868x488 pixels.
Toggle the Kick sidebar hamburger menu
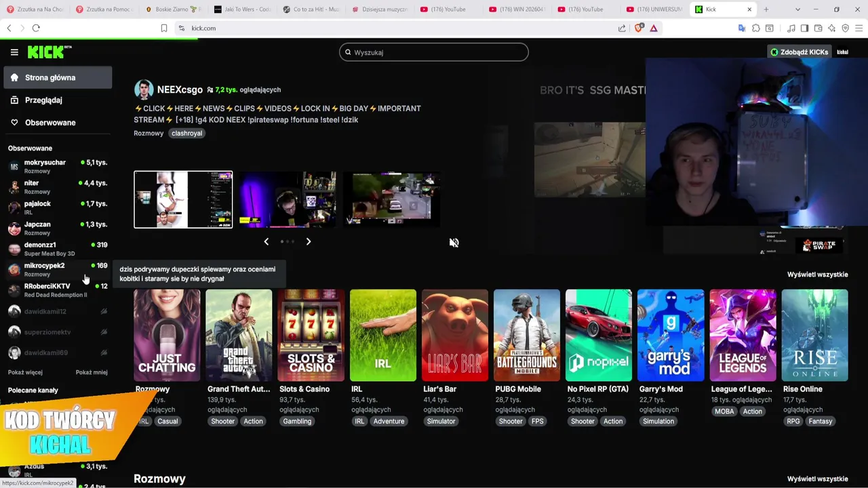click(x=14, y=52)
